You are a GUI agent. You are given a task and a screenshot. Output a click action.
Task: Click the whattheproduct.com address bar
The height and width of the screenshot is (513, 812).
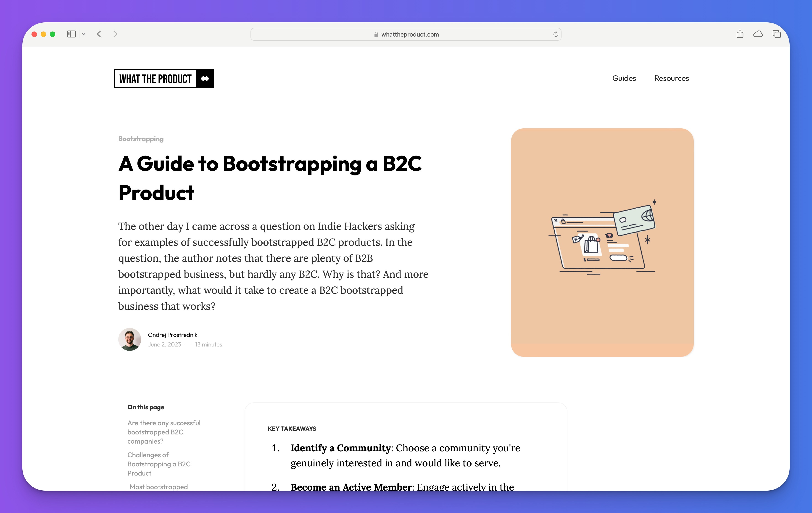pyautogui.click(x=406, y=34)
